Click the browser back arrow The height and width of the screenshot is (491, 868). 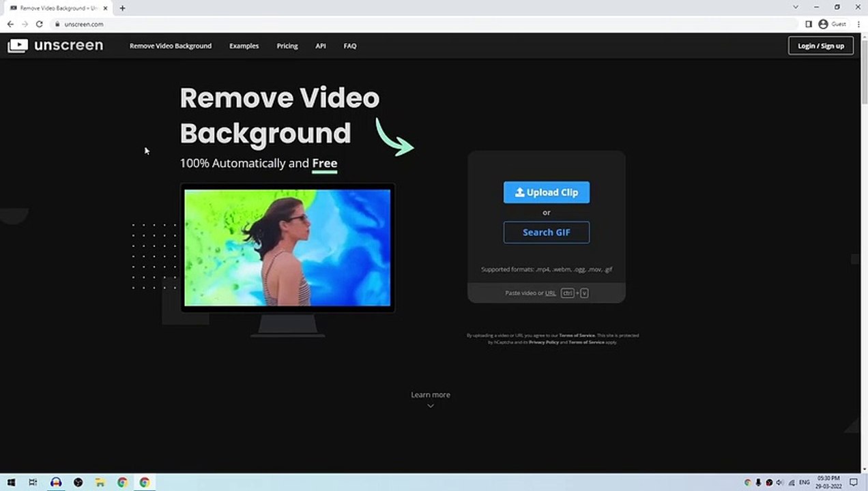click(x=10, y=24)
